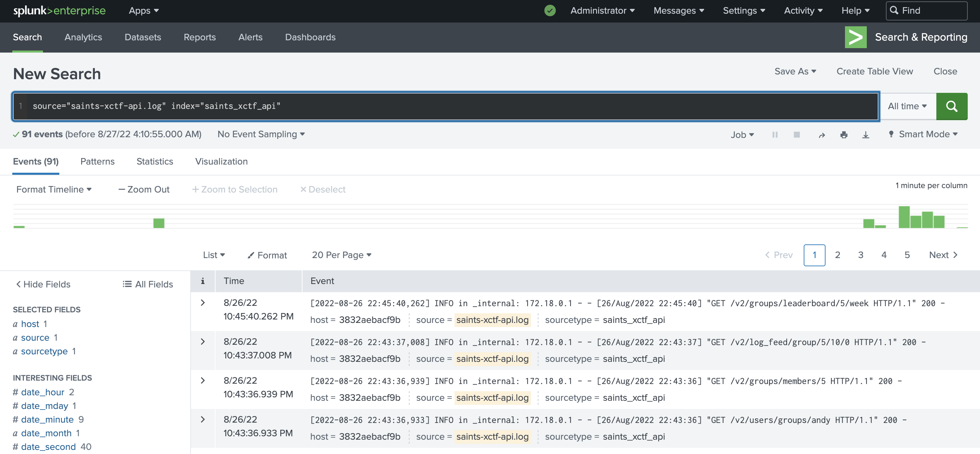Click the date_minute interesting field
980x454 pixels.
point(47,419)
